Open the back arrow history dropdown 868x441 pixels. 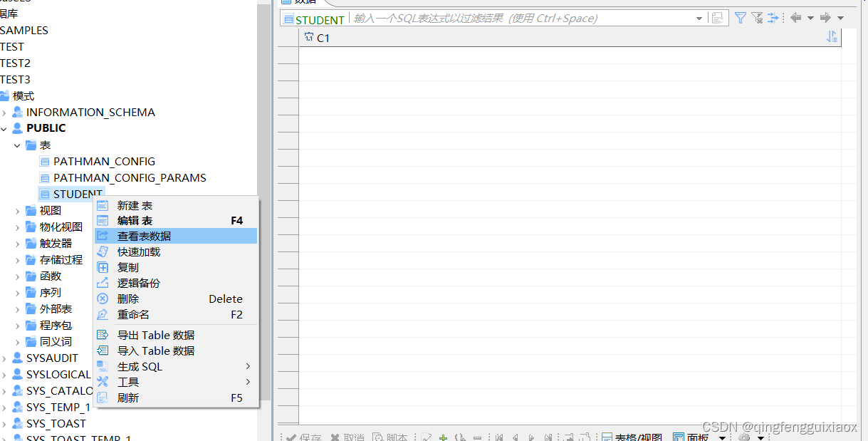point(810,18)
